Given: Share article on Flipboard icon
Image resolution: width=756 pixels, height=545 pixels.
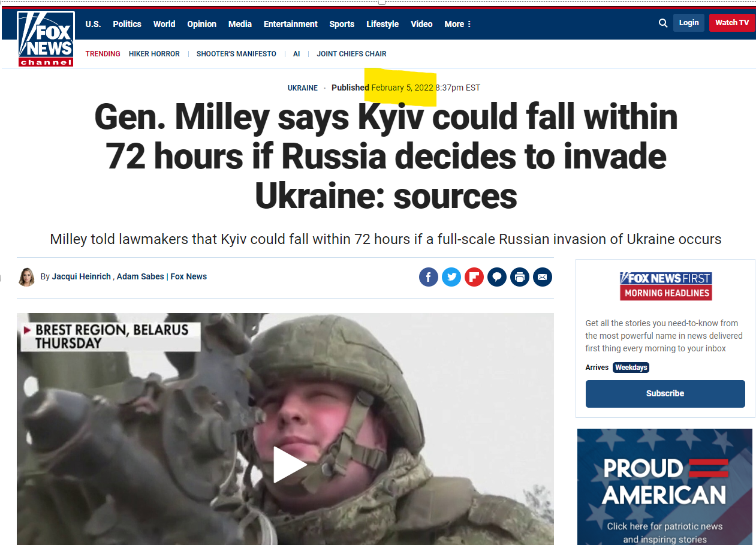Looking at the screenshot, I should [x=474, y=277].
